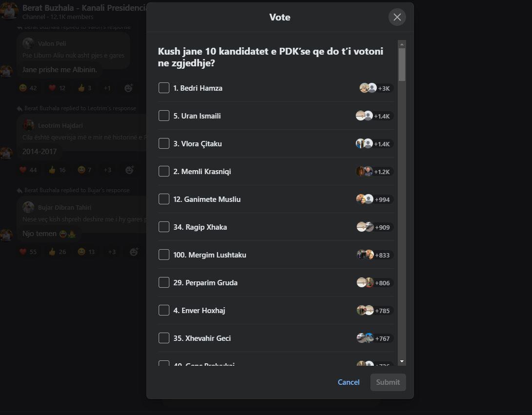View +767 voter avatars for Xhevahir Geci
Image resolution: width=532 pixels, height=415 pixels.
(x=375, y=338)
